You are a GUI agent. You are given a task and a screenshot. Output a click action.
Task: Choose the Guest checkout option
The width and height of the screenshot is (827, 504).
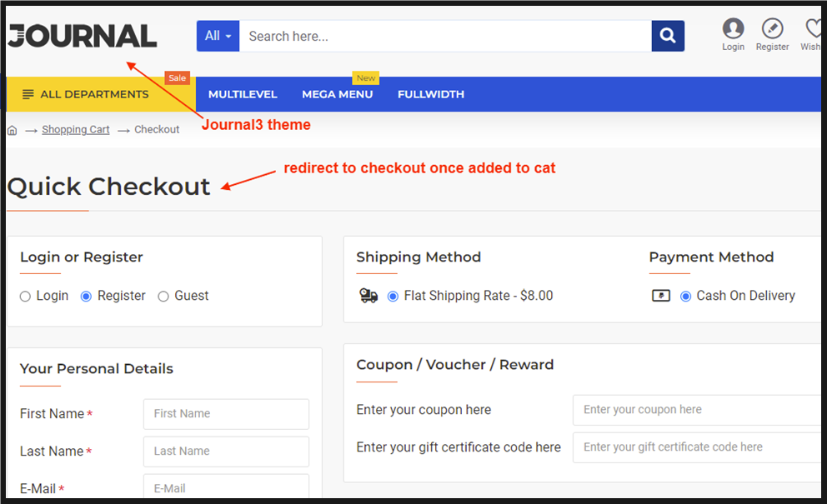tap(163, 296)
